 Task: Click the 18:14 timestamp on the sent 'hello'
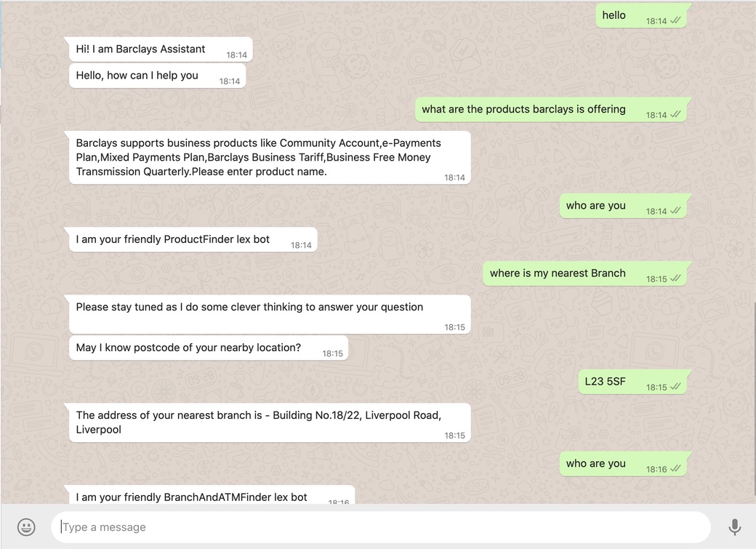coord(656,21)
